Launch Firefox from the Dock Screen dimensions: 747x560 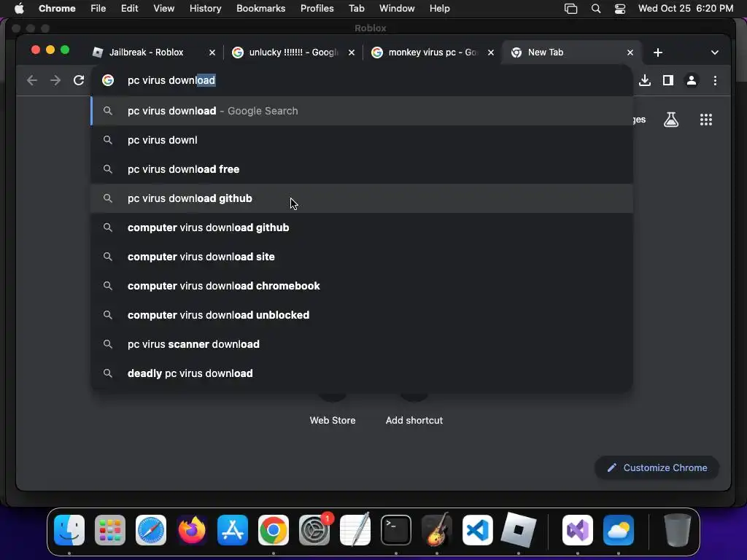tap(192, 530)
